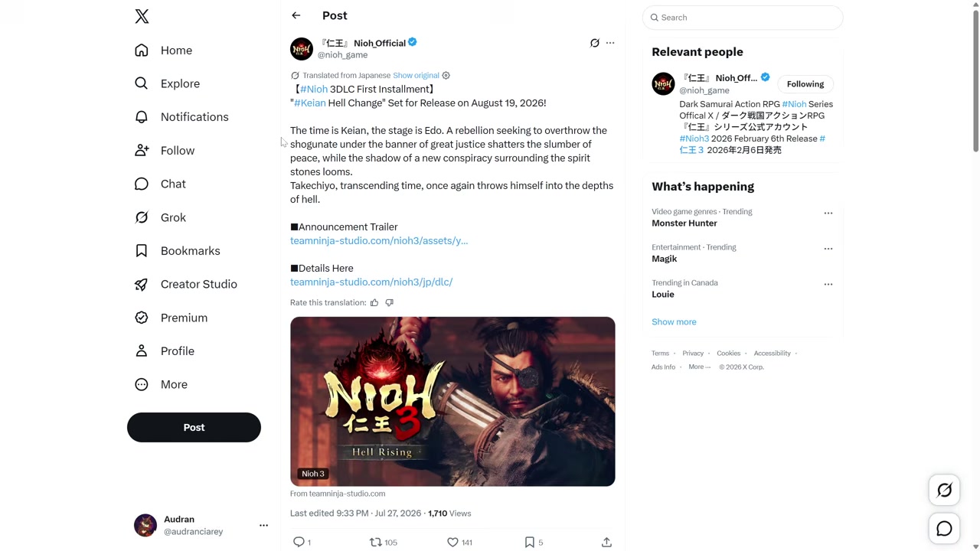
Task: Go back with the arrow icon
Action: (296, 15)
